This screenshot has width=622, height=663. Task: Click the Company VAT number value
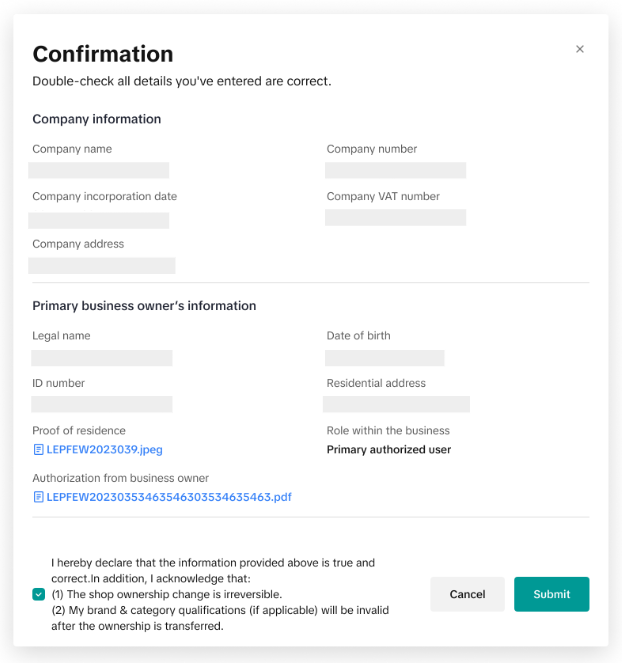(x=395, y=217)
